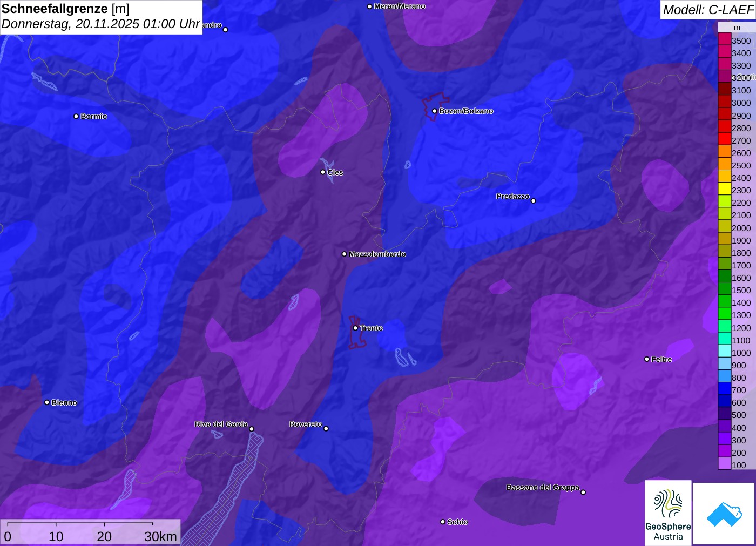
Task: Pick the 3000 m dark red swatch
Action: pos(725,103)
